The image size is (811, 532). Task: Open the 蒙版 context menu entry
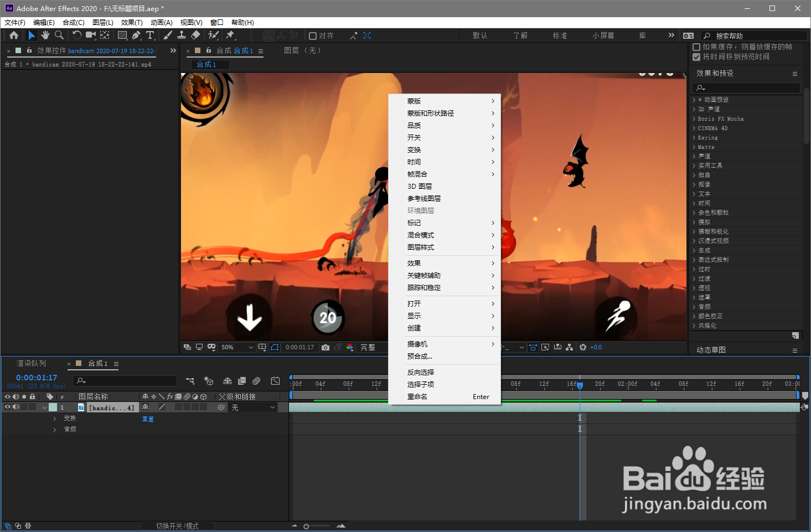click(x=445, y=101)
